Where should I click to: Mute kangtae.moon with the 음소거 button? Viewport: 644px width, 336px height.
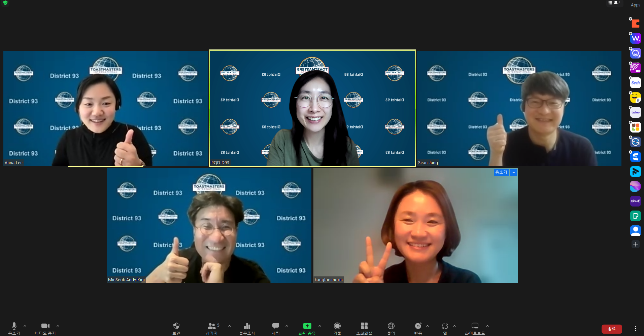[x=501, y=172]
